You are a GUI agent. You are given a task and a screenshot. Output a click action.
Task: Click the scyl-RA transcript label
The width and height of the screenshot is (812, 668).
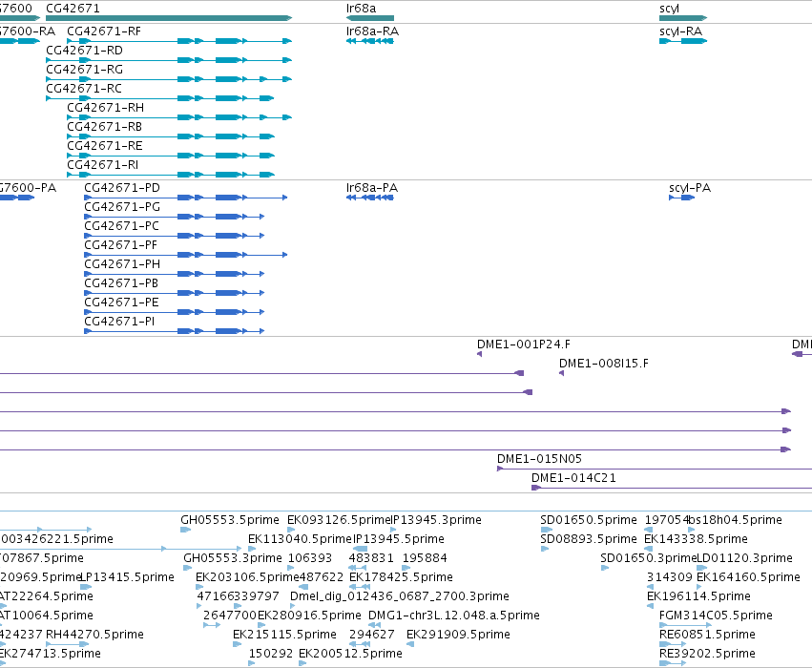(x=680, y=31)
